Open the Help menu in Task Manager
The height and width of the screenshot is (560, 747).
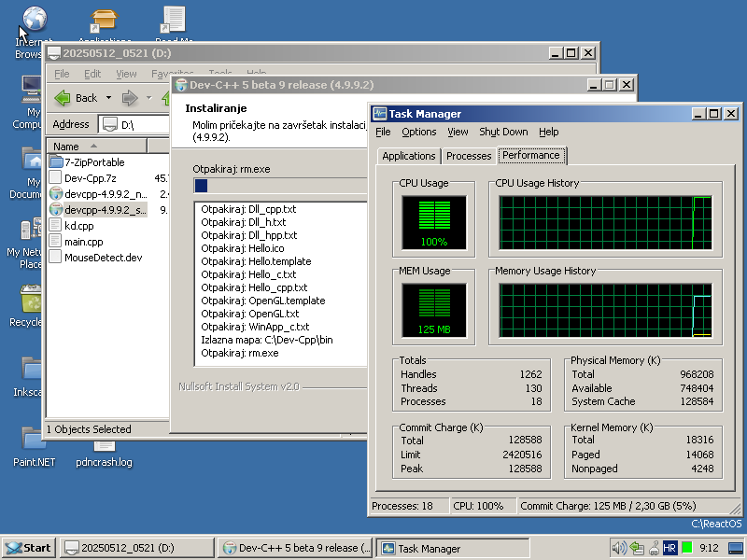(549, 132)
